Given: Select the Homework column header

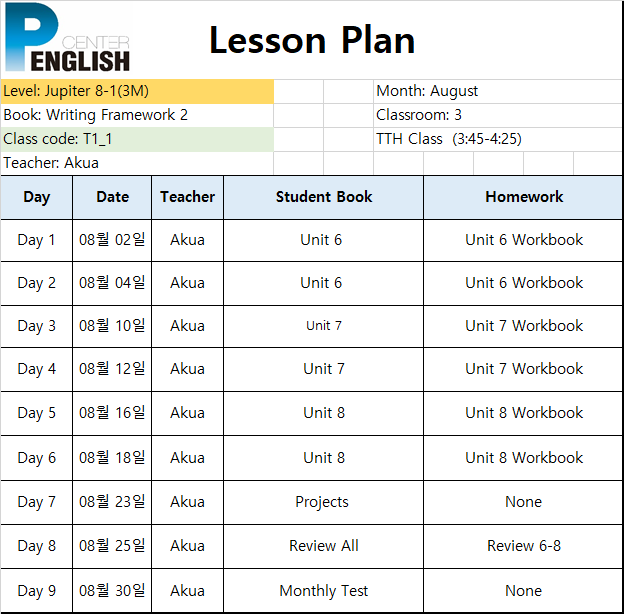Looking at the screenshot, I should [523, 197].
